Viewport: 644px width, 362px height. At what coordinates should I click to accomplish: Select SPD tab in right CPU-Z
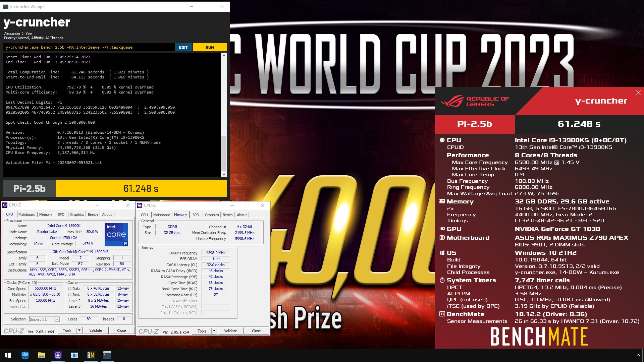coord(196,215)
